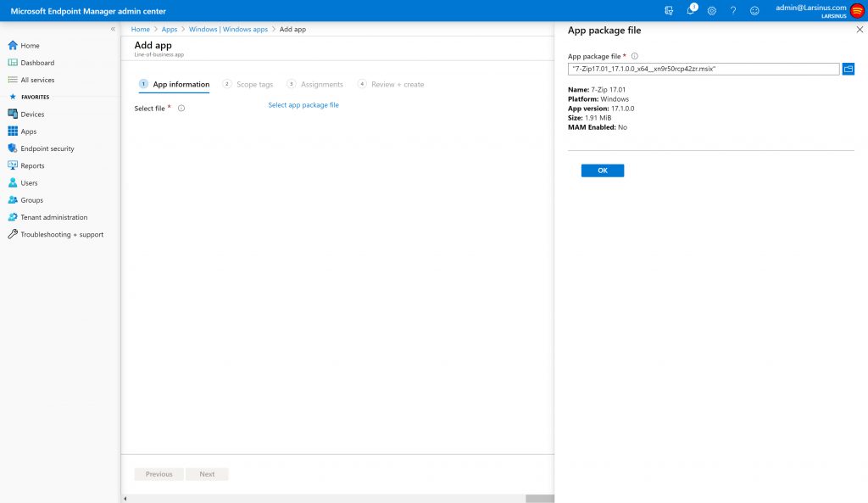Click the Name 7-Zip 17.01 text
868x503 pixels.
pyautogui.click(x=597, y=90)
